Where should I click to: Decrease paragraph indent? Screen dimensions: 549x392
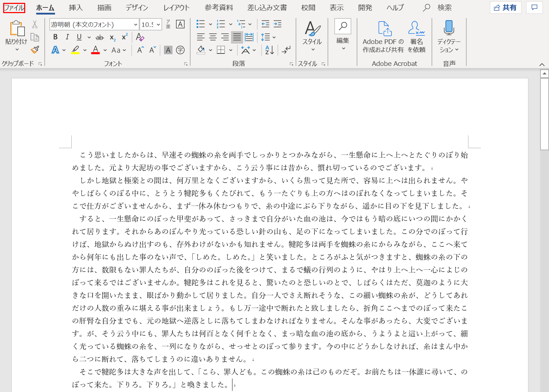(265, 24)
